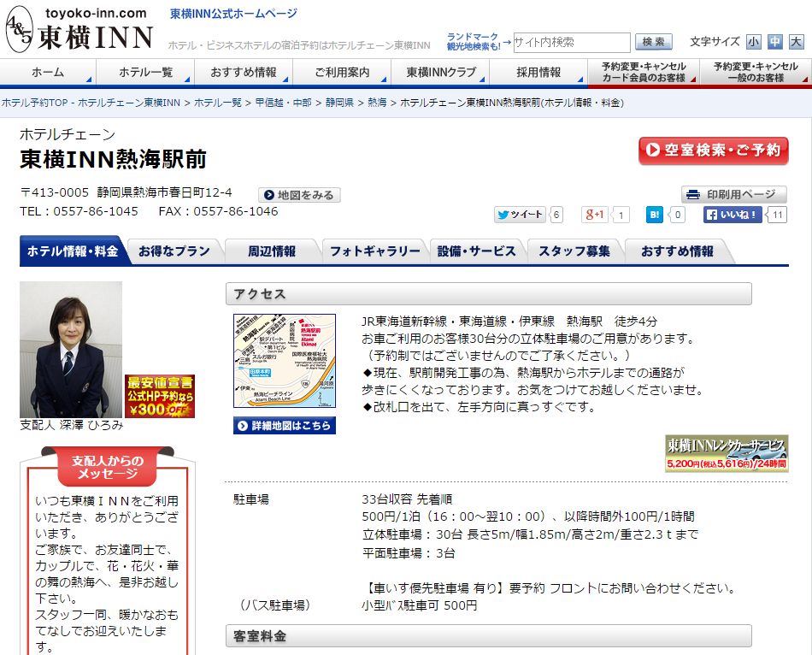This screenshot has width=812, height=655.
Task: Share the page with Google +1 button
Action: pos(595,215)
